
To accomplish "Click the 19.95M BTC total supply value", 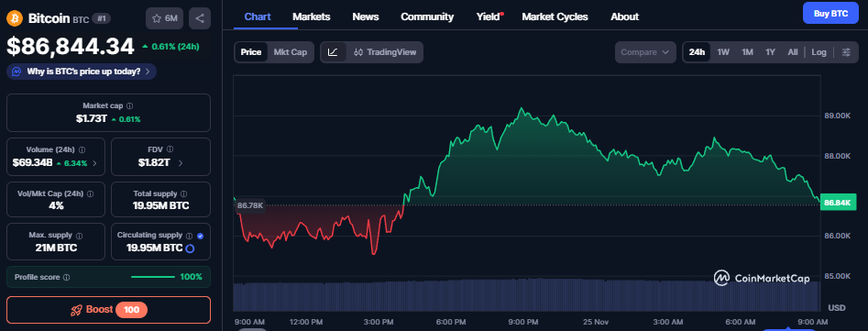I will pos(160,206).
